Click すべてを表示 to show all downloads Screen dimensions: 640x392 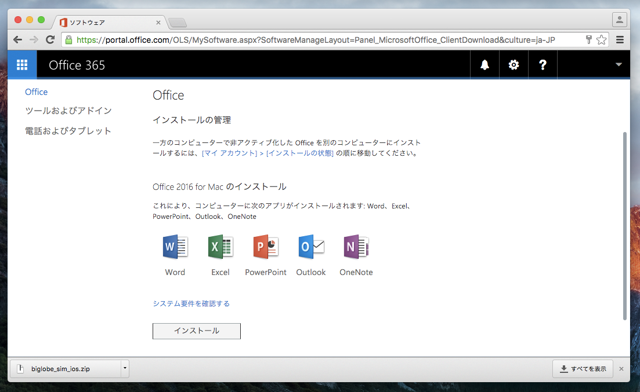[x=582, y=369]
